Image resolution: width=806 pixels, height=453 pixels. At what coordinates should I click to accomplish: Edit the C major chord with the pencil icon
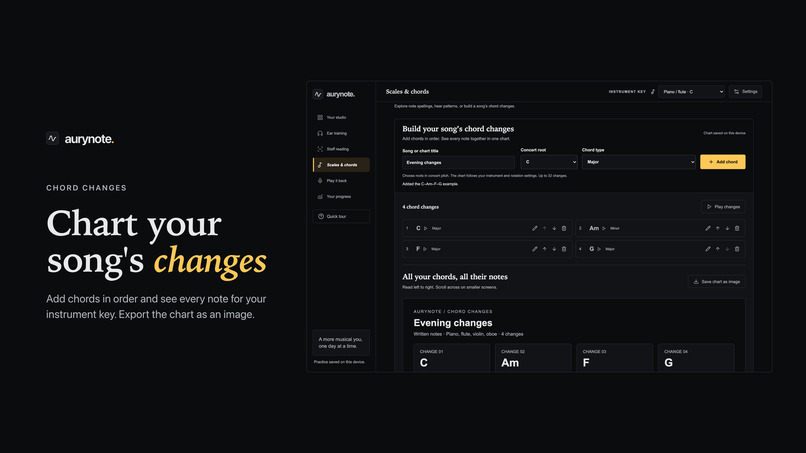click(535, 228)
